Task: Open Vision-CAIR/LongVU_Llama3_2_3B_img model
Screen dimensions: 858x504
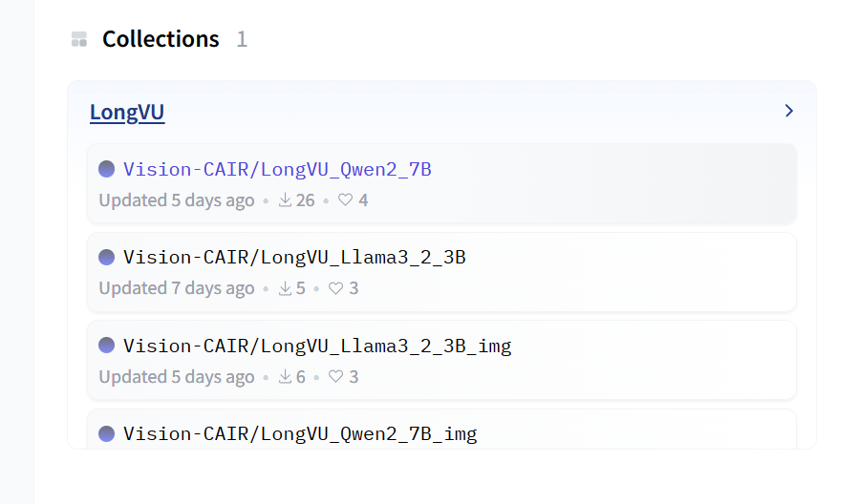Action: pos(317,346)
